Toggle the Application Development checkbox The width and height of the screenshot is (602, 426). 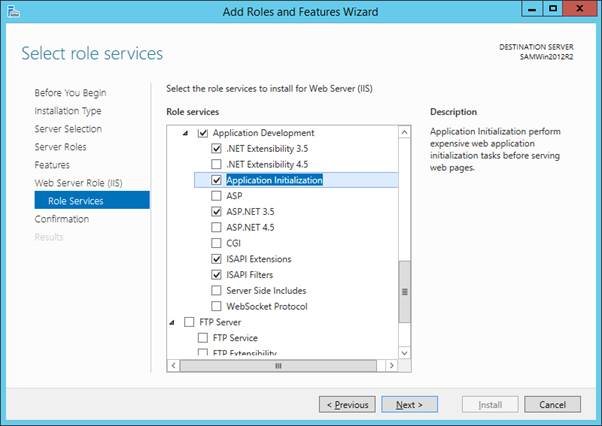click(x=203, y=133)
